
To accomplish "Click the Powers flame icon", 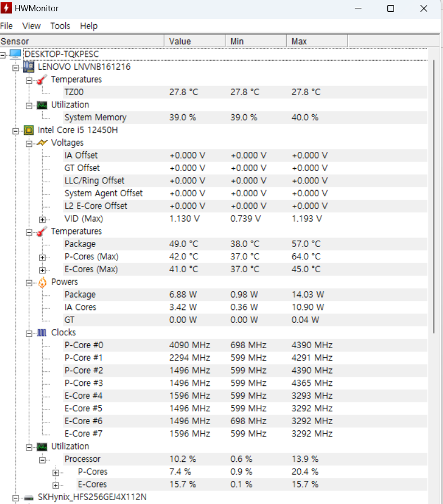I will pos(42,282).
